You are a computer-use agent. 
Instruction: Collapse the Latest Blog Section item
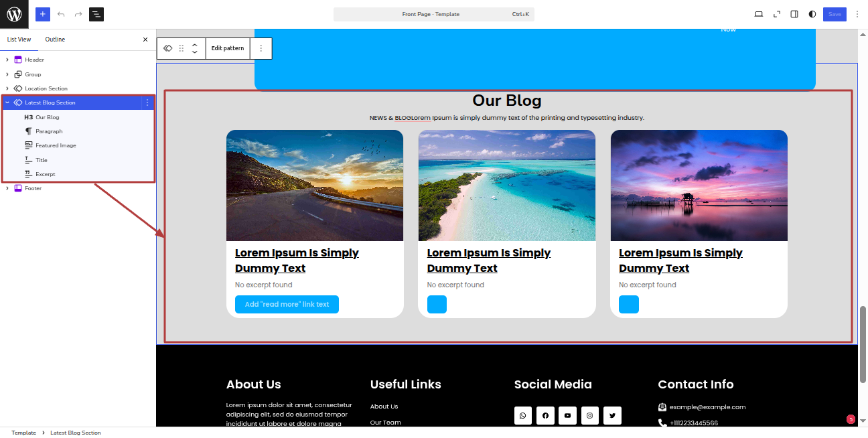[x=7, y=102]
